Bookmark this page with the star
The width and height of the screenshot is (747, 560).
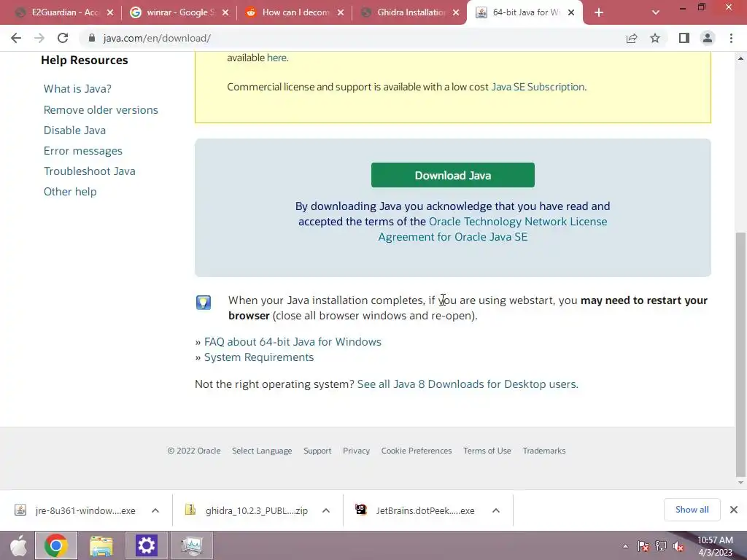tap(655, 38)
